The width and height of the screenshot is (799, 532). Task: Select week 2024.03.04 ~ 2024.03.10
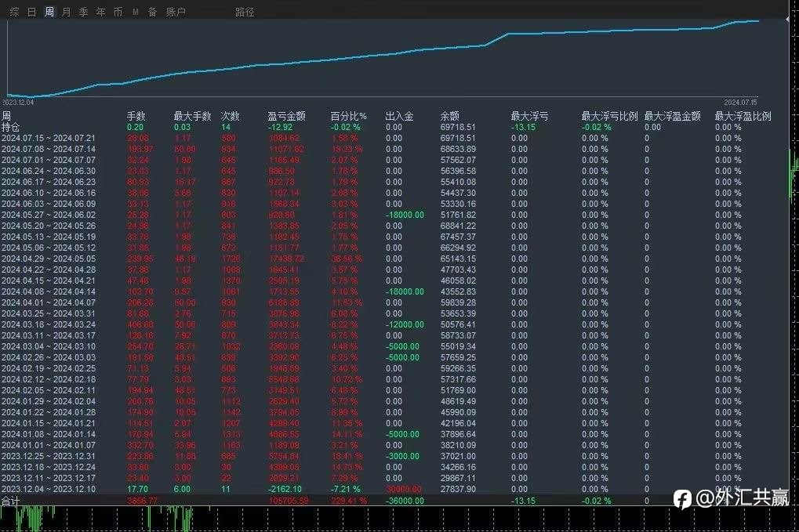pos(48,346)
